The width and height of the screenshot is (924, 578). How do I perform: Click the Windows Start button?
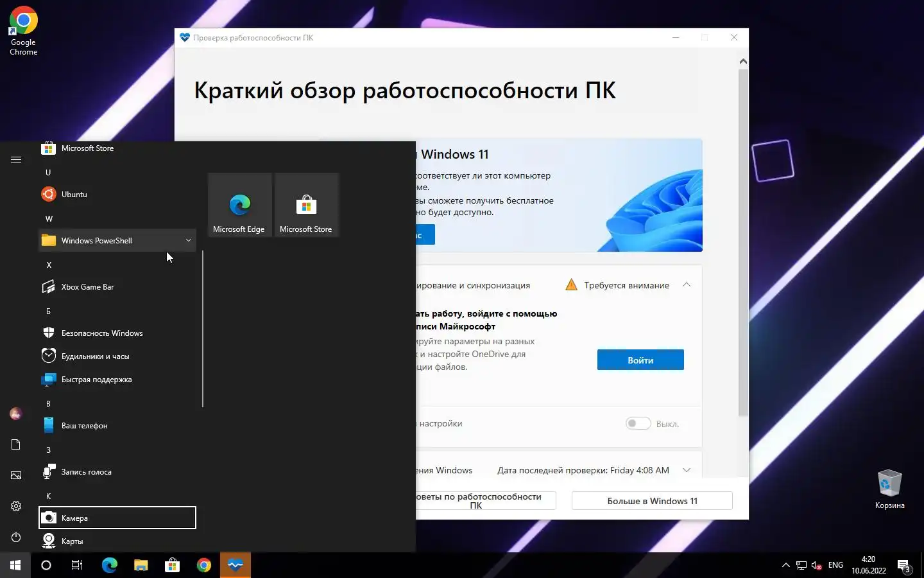15,565
